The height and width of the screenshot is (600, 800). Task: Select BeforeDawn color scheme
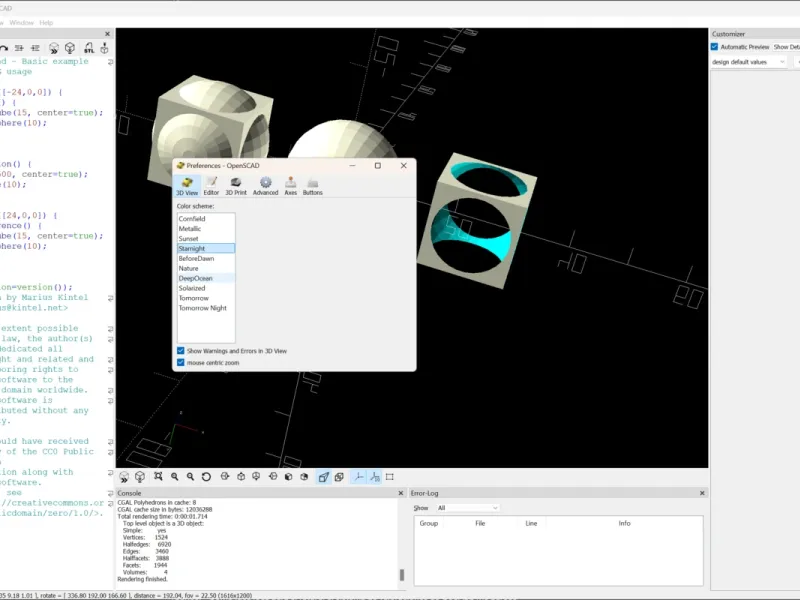tap(206, 259)
